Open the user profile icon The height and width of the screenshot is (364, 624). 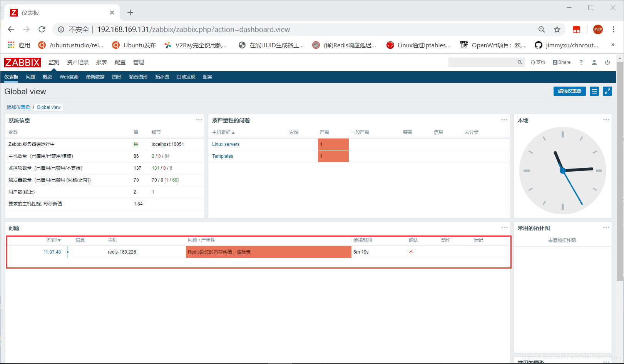[594, 62]
